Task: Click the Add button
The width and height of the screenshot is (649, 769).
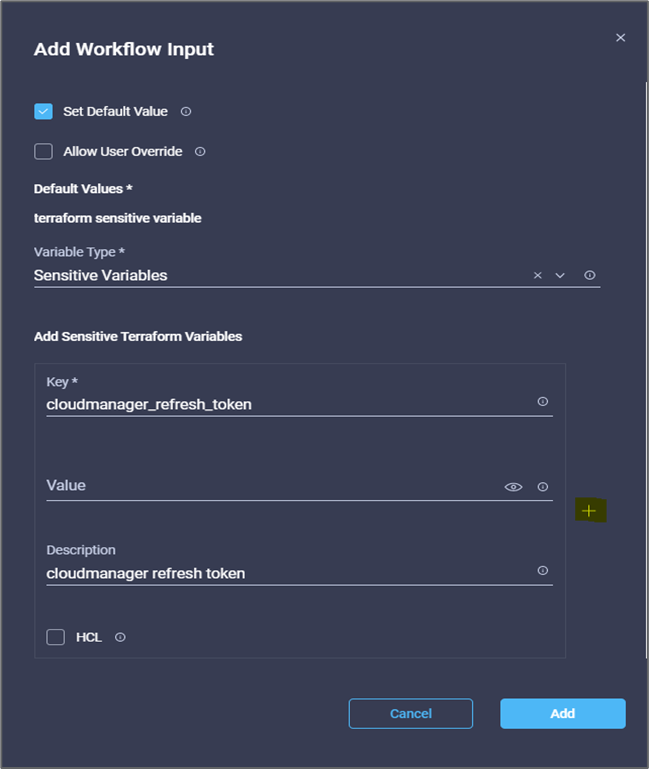Action: (x=562, y=713)
